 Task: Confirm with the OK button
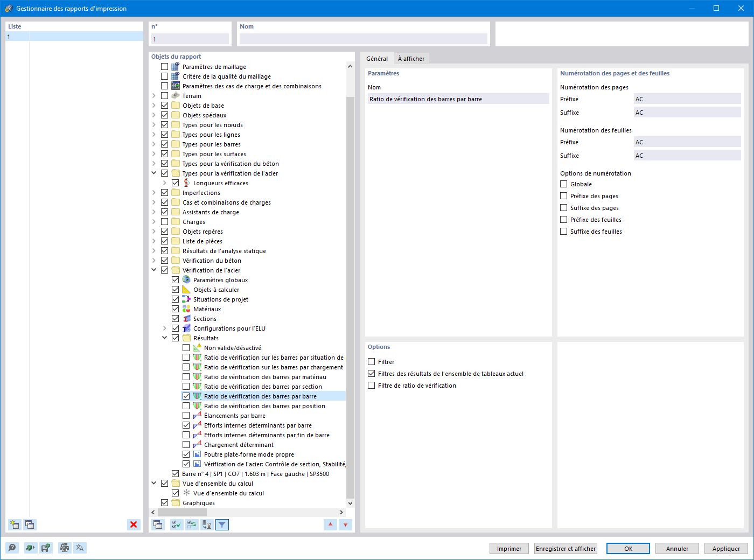[628, 549]
